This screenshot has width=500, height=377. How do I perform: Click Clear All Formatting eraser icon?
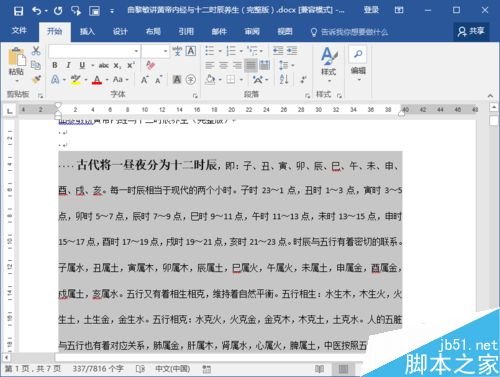(x=150, y=65)
